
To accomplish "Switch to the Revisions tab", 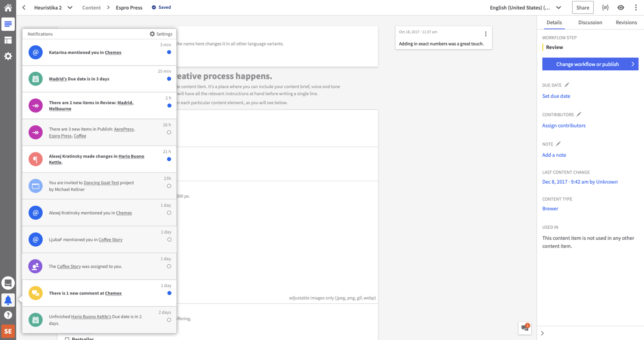I will pos(626,23).
